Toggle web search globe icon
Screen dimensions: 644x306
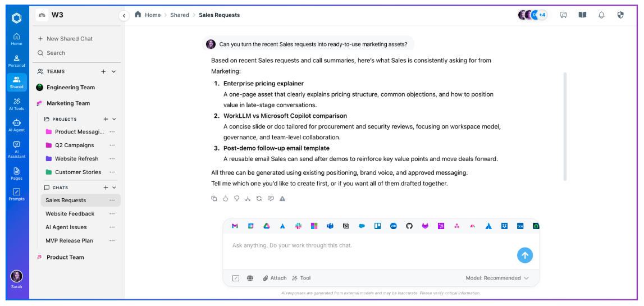coord(250,278)
